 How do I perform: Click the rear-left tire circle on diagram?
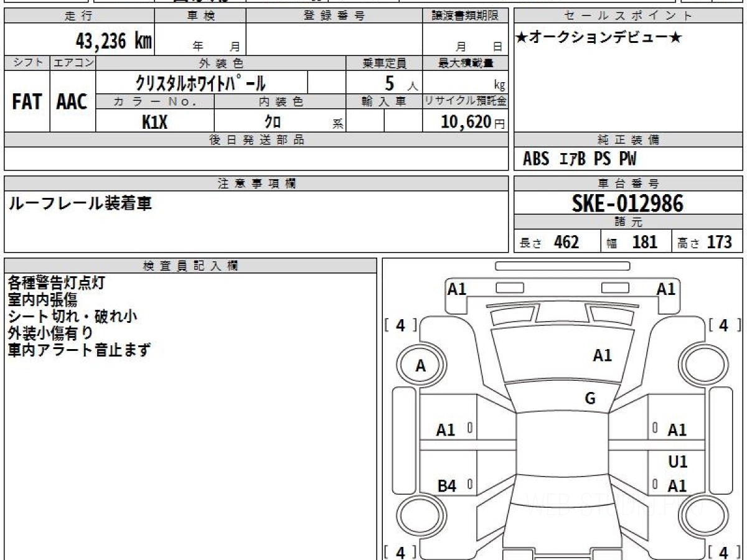(x=420, y=516)
